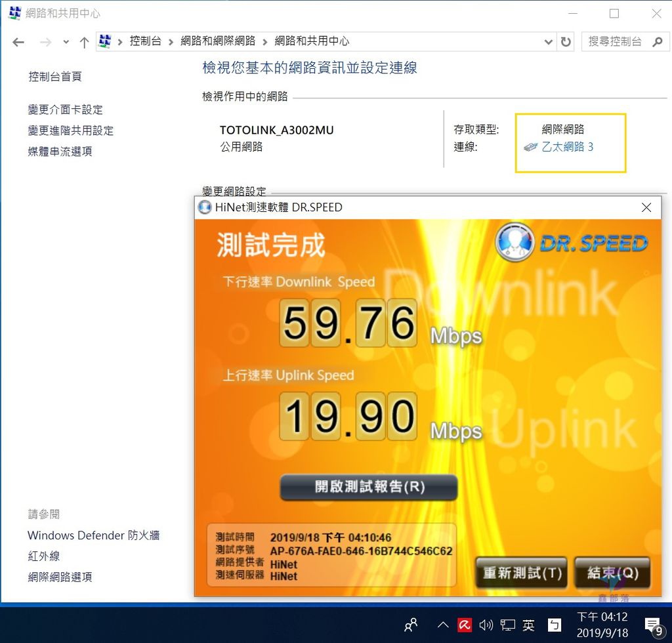Screen dimensions: 672x643
Task: Click the 開啟測試報告(R) button
Action: click(369, 487)
